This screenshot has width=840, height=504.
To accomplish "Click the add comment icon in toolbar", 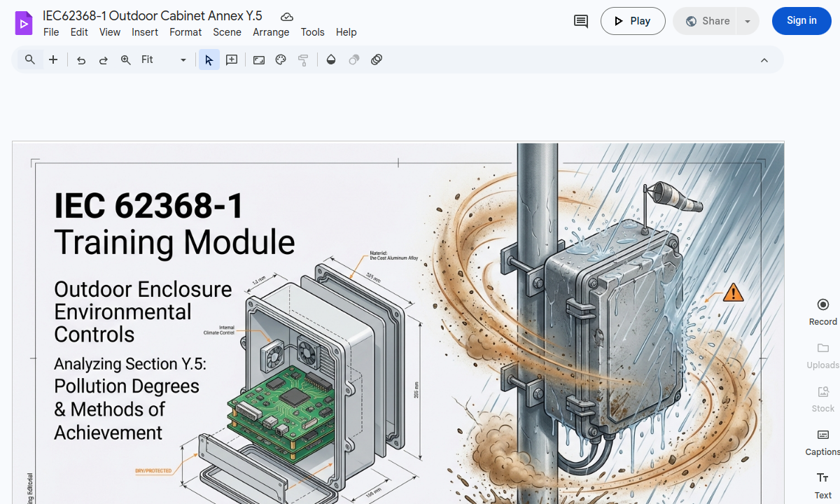I will click(232, 60).
